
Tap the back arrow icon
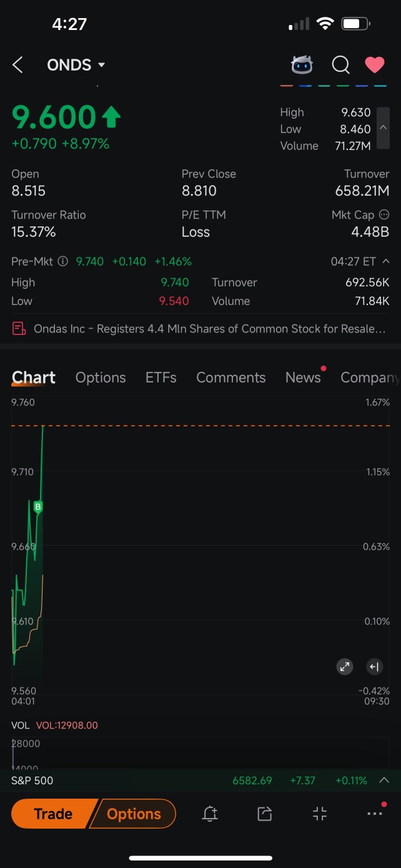click(x=18, y=65)
